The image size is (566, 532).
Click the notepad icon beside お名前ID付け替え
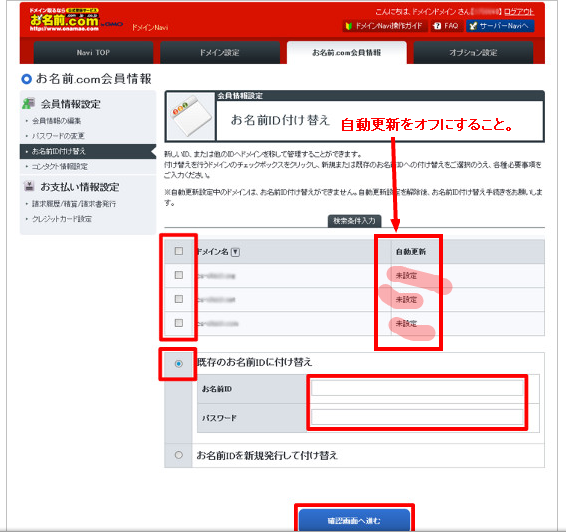[190, 116]
